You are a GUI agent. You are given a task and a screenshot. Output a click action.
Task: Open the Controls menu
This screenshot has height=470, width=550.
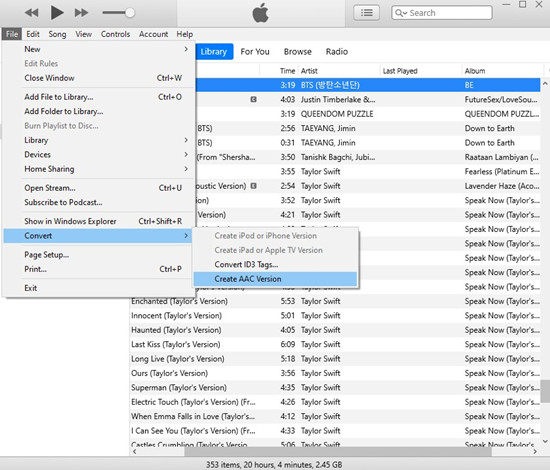point(115,34)
